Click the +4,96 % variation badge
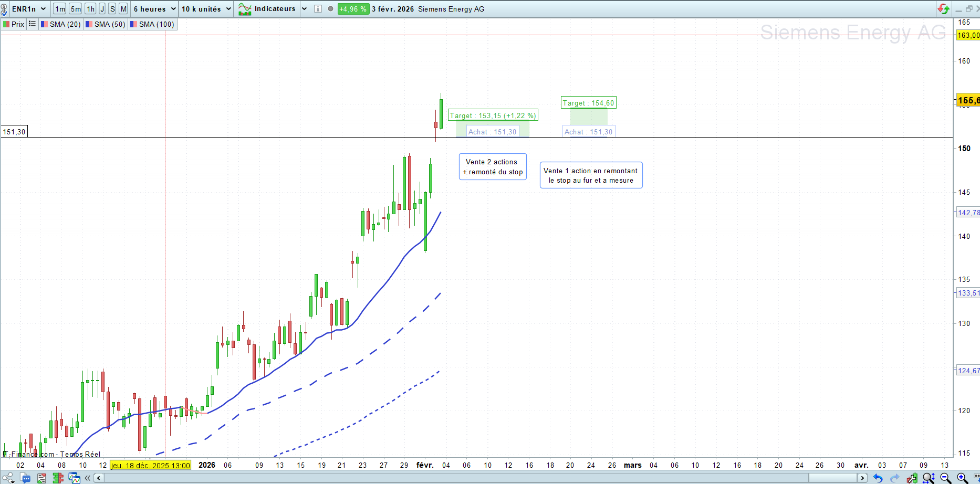 click(x=353, y=9)
